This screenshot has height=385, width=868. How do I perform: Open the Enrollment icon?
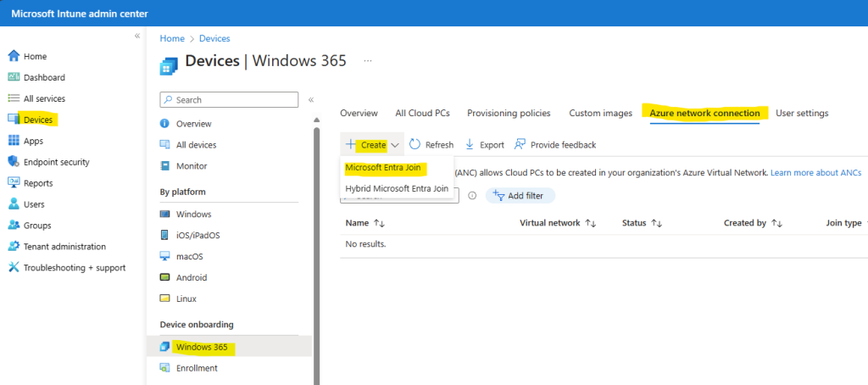coord(164,368)
